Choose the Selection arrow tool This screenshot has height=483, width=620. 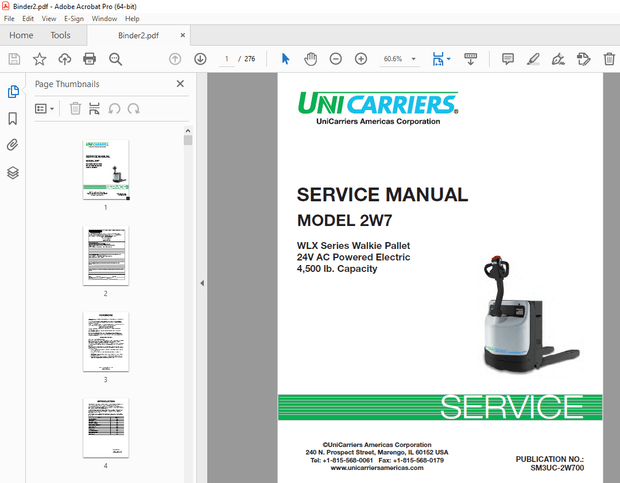(x=285, y=59)
